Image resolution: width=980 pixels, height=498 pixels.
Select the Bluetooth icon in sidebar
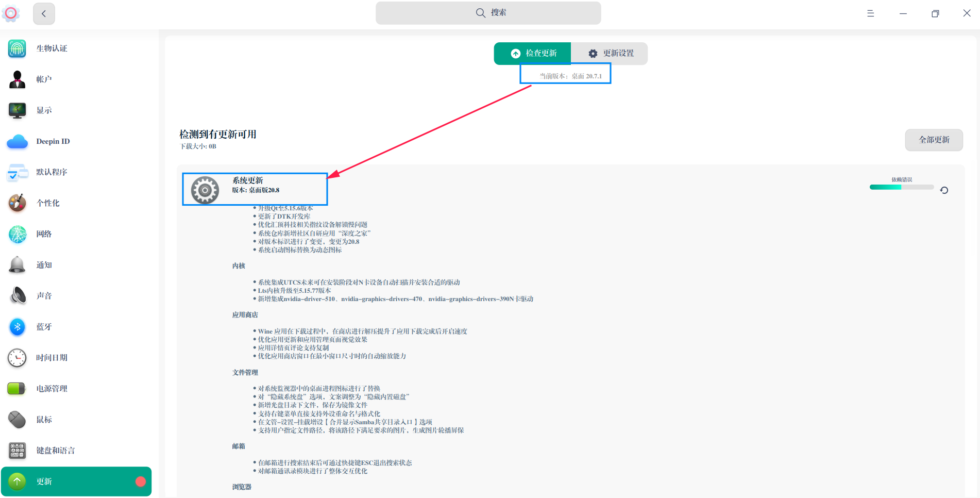coord(17,327)
